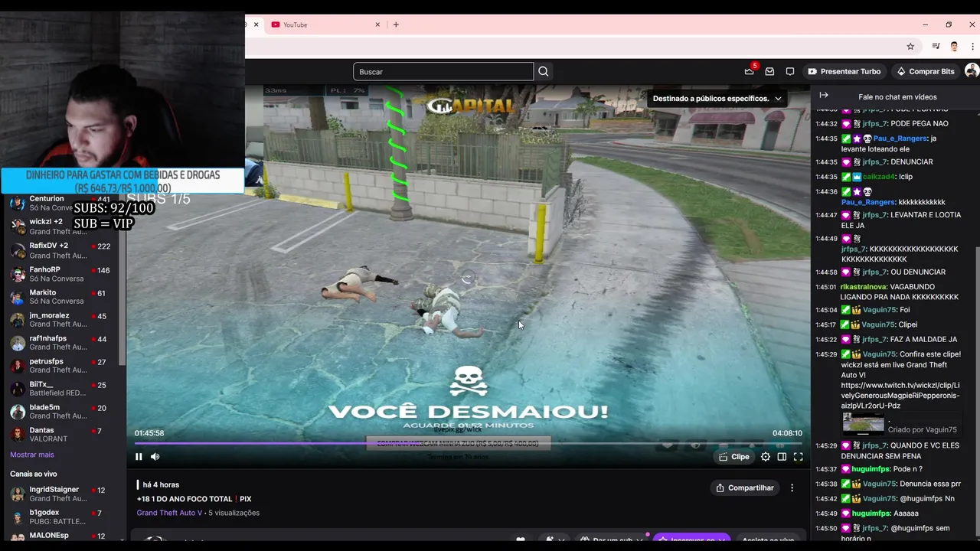Image resolution: width=980 pixels, height=551 pixels.
Task: Minimize the browser window
Action: (x=925, y=24)
